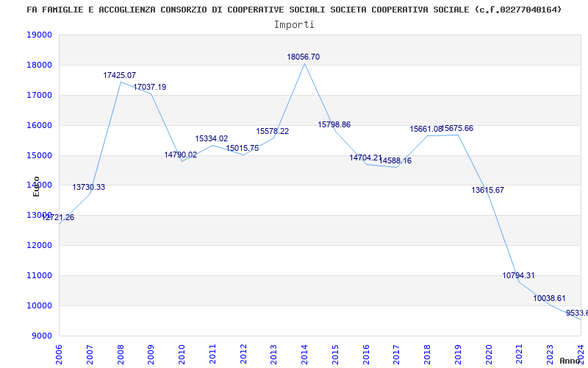
Task: Click the y-axis value 15000
Action: tap(39, 155)
